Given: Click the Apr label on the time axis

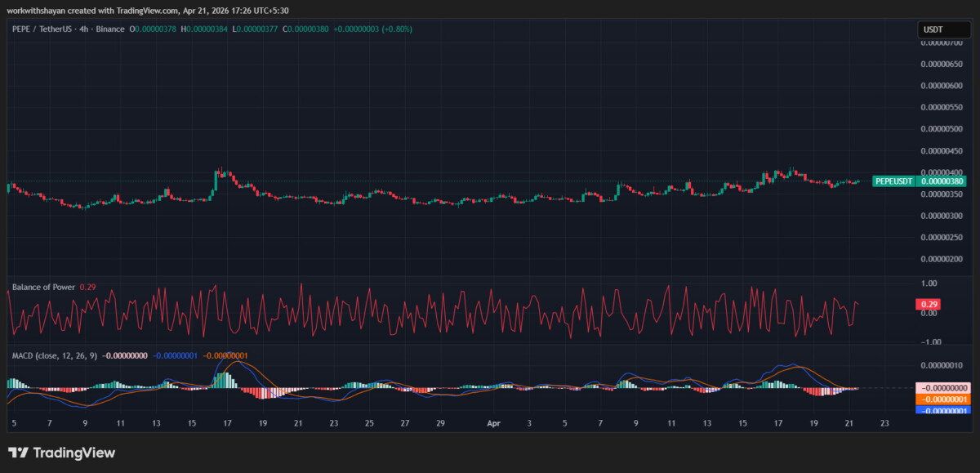Looking at the screenshot, I should point(493,424).
